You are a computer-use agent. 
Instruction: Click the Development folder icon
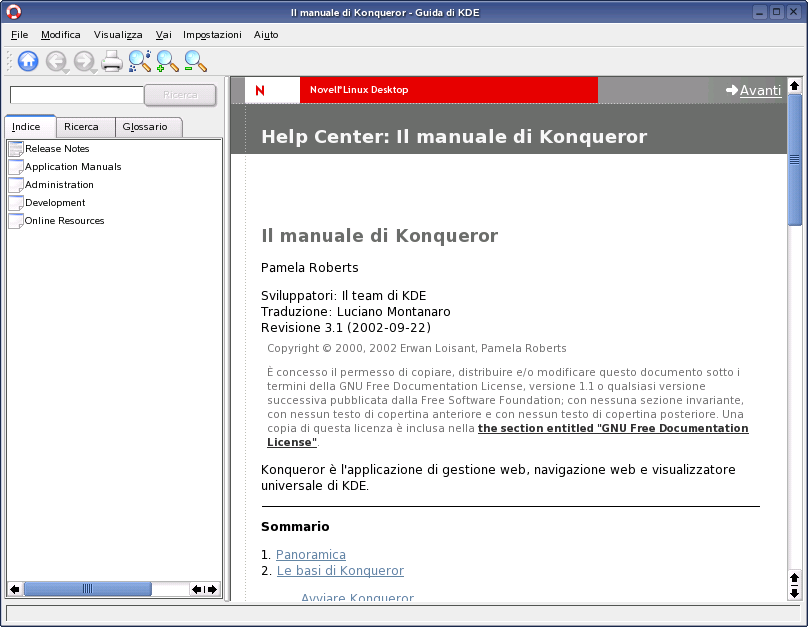pyautogui.click(x=16, y=202)
